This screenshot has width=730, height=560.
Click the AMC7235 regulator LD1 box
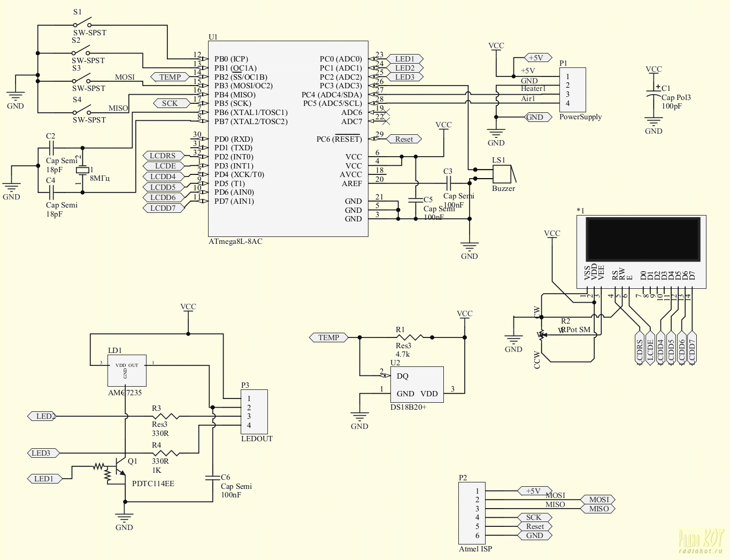tap(127, 370)
